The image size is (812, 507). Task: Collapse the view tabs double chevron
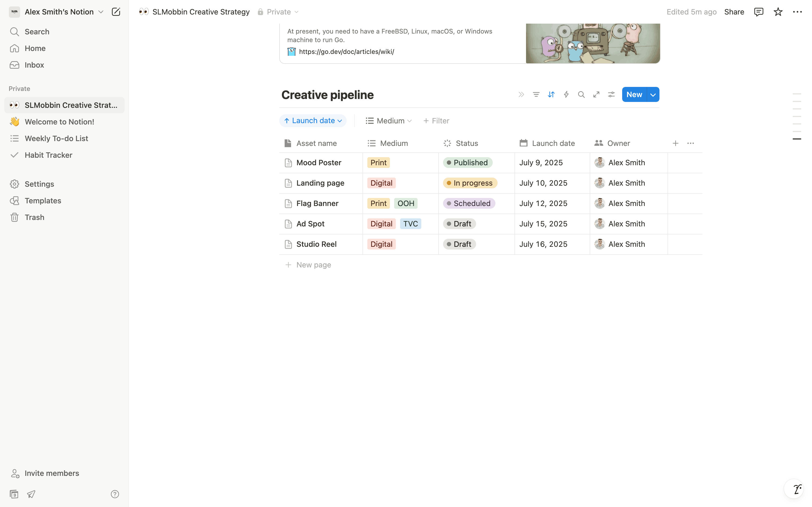pos(521,94)
